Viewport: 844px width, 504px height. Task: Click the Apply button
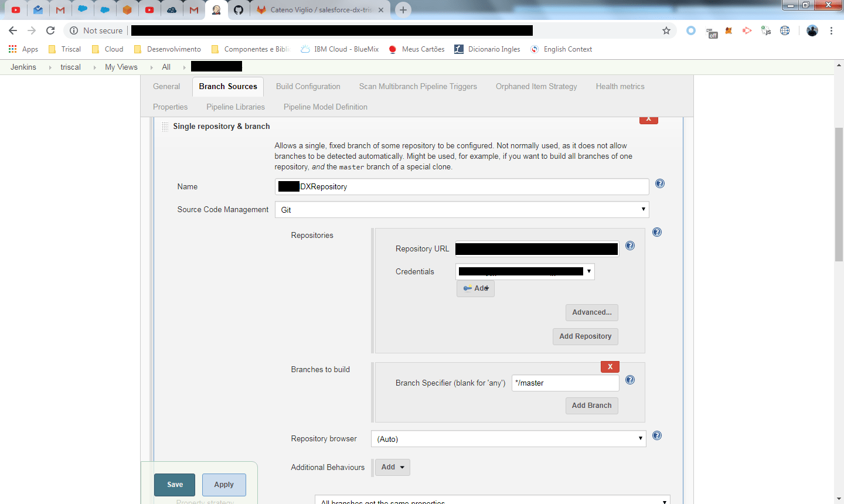tap(224, 485)
